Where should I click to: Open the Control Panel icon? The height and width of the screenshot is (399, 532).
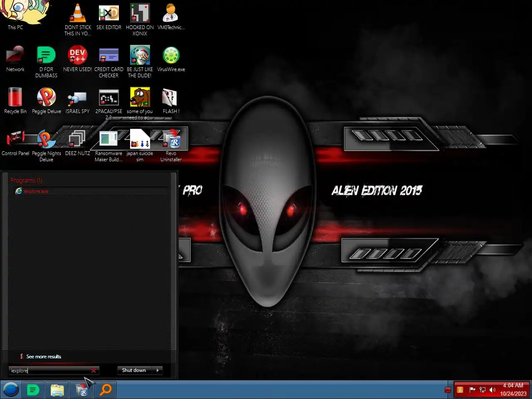click(15, 143)
